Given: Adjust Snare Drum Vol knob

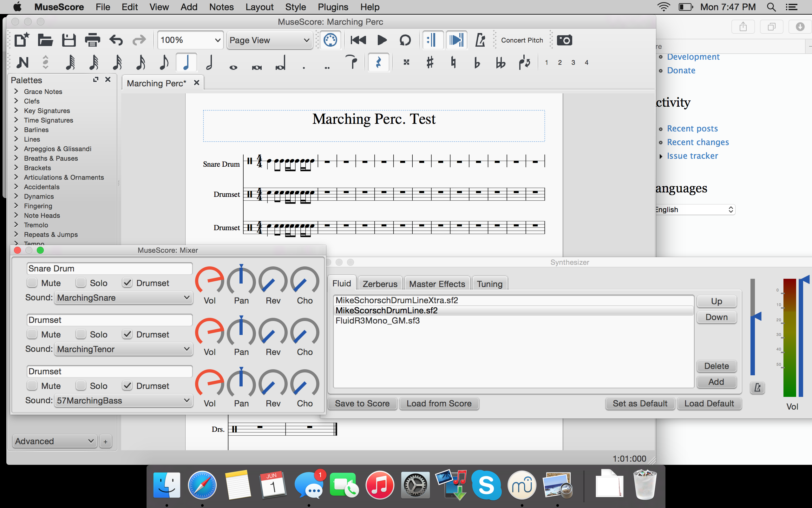Looking at the screenshot, I should (210, 281).
